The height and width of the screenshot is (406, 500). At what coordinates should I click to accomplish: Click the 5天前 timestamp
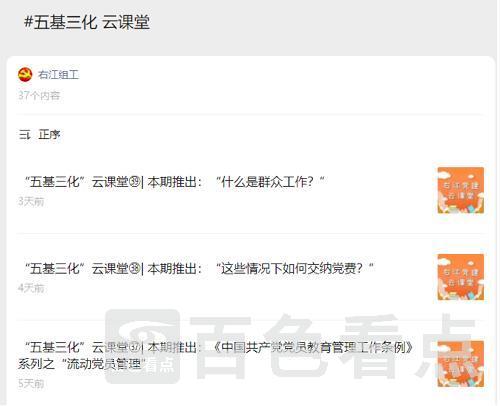pyautogui.click(x=31, y=384)
